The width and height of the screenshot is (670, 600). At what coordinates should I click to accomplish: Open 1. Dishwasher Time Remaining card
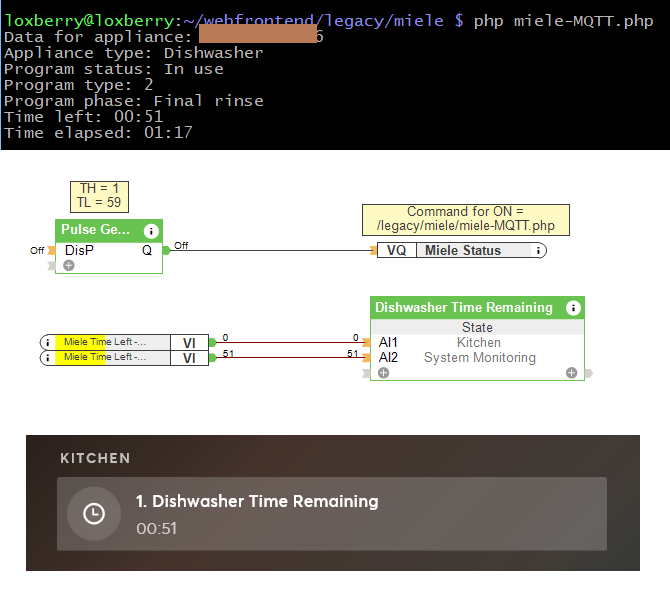332,514
